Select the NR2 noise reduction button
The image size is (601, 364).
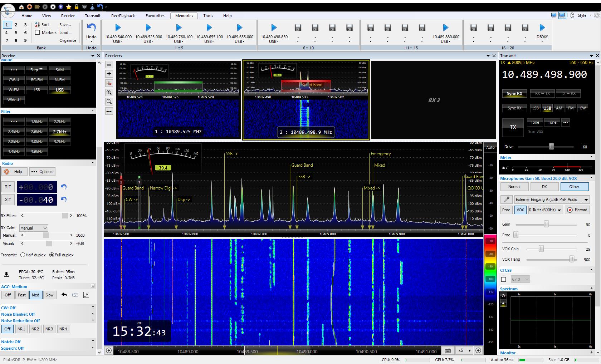pos(35,329)
